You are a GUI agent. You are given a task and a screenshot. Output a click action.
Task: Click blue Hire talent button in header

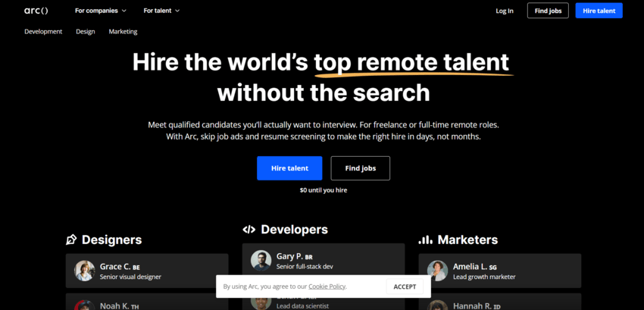(599, 11)
